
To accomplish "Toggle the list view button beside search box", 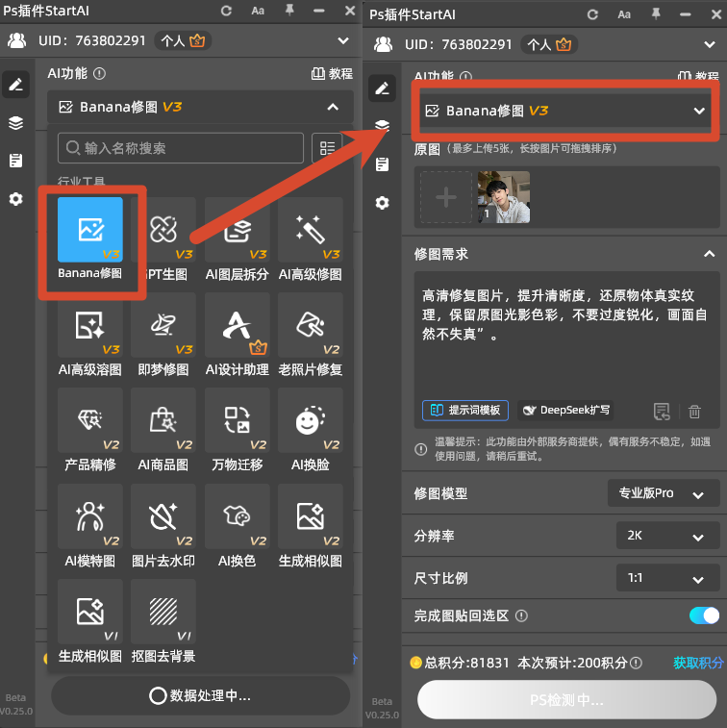I will [327, 148].
